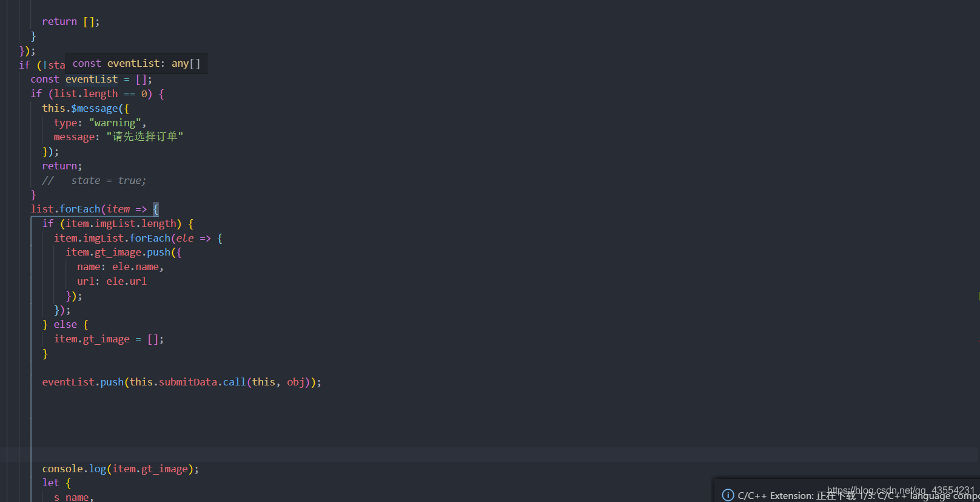
Task: Click the 'obj' argument
Action: (295, 382)
